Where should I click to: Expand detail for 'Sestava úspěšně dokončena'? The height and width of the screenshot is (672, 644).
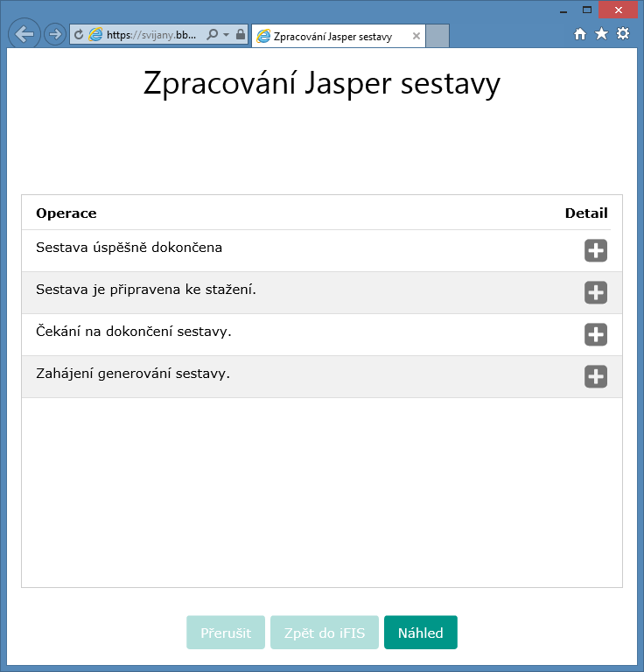tap(596, 250)
